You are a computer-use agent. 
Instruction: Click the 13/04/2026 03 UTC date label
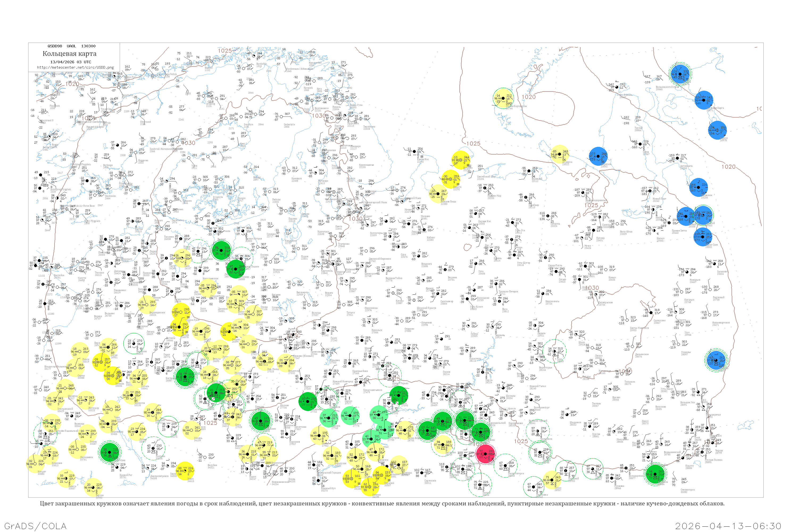[70, 62]
